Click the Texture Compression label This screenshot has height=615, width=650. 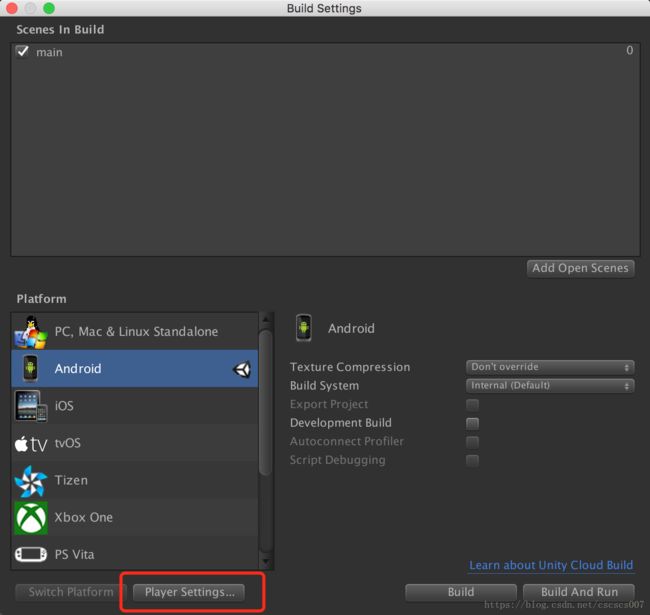[350, 367]
